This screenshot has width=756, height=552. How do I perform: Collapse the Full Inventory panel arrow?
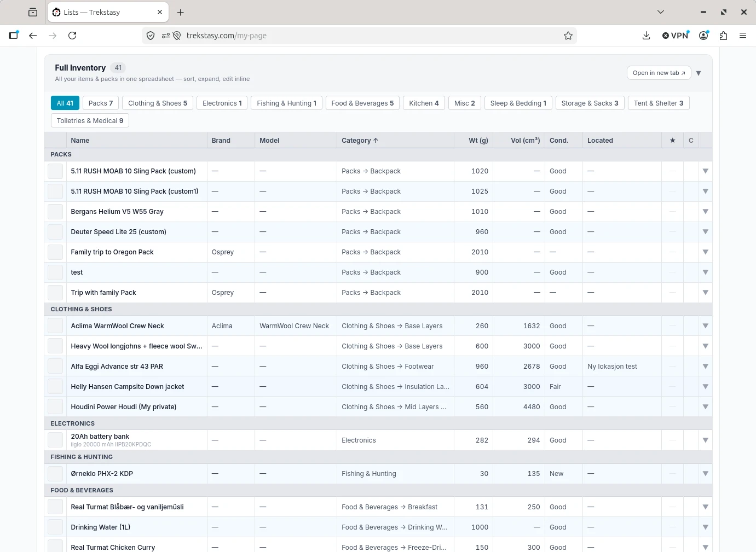[x=699, y=73]
